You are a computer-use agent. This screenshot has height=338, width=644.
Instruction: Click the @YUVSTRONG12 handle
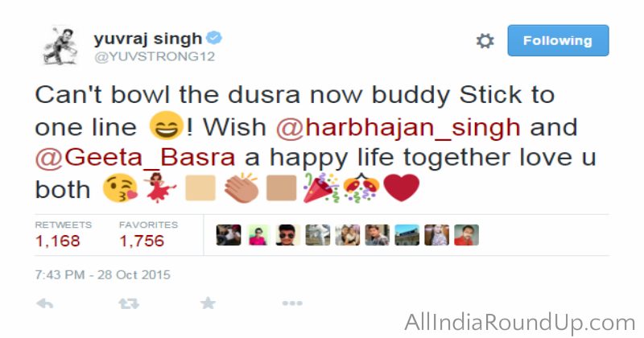pos(155,56)
